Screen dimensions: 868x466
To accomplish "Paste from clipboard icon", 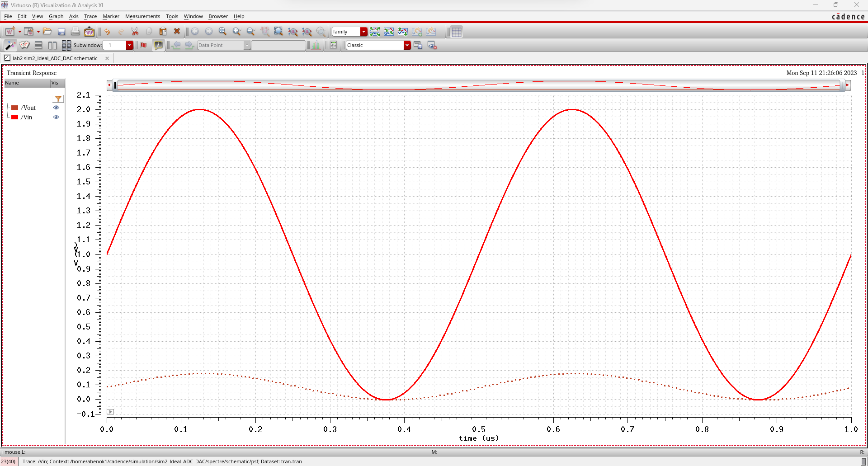I will [163, 32].
